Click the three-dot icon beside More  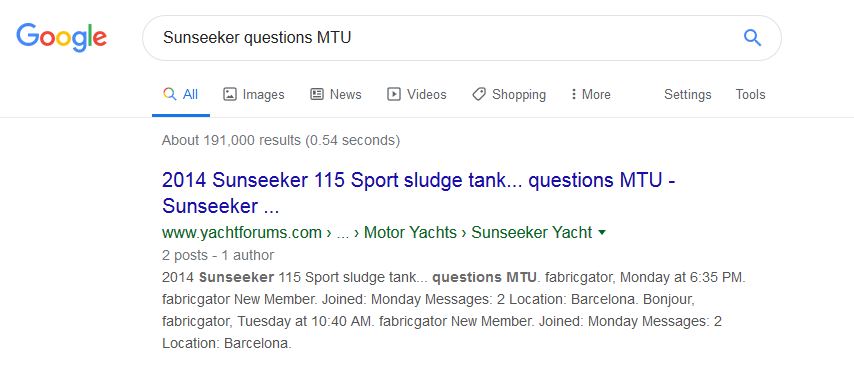[x=574, y=94]
